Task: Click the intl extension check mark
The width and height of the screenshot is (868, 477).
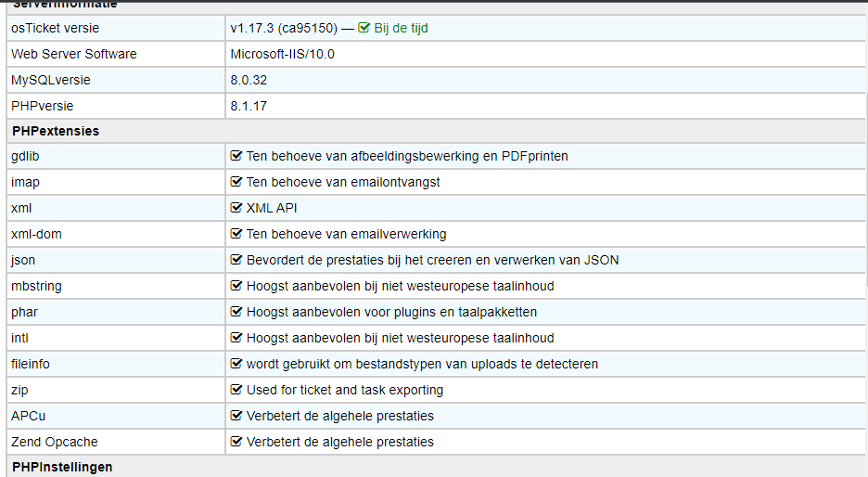Action: point(236,338)
